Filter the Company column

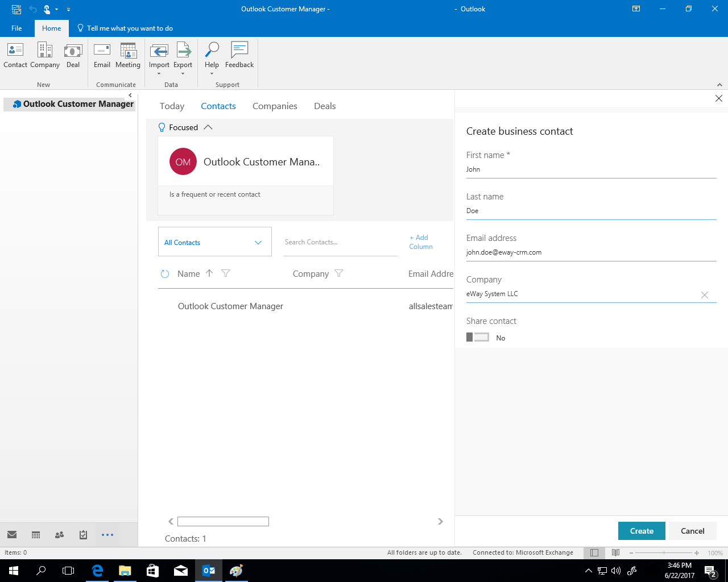point(339,273)
